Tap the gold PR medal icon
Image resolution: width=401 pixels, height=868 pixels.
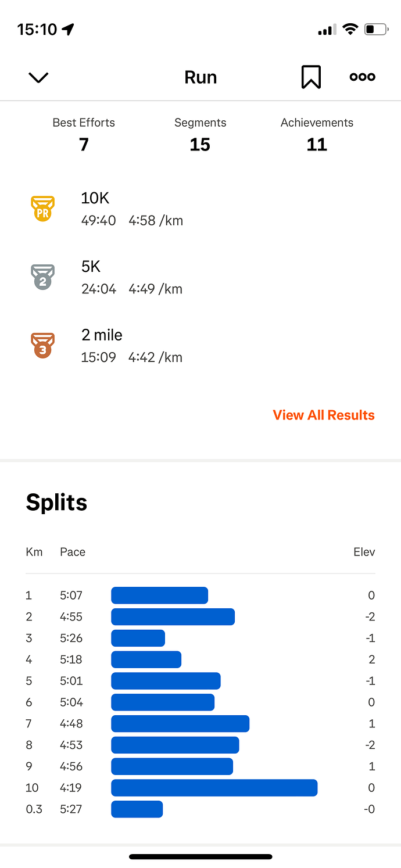point(42,209)
